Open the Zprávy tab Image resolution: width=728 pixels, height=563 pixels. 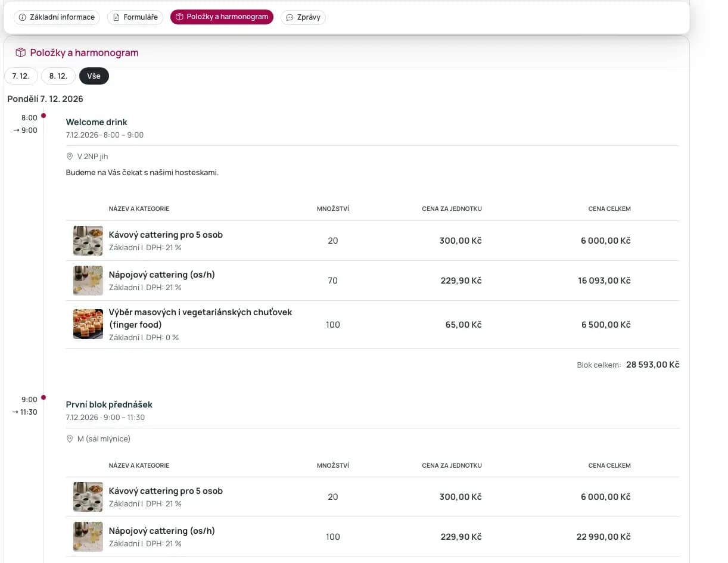pyautogui.click(x=303, y=17)
